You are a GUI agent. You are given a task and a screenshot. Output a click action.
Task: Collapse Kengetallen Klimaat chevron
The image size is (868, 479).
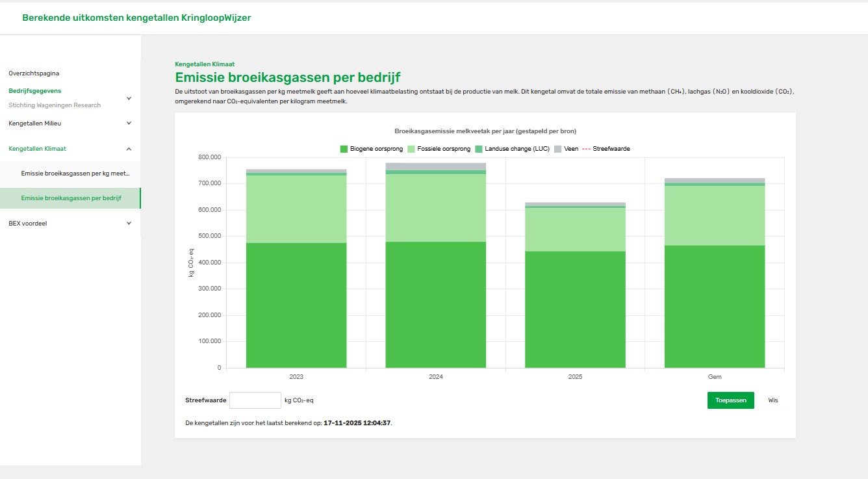click(129, 149)
